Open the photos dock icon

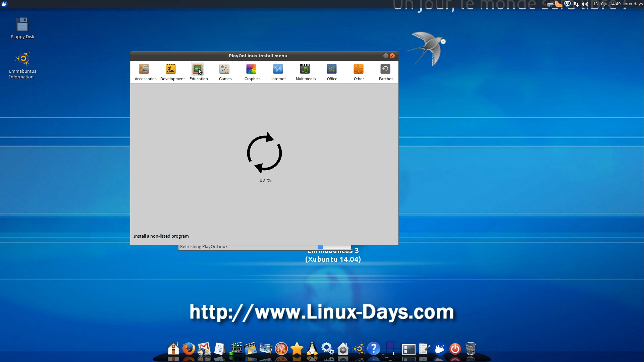[x=266, y=349]
